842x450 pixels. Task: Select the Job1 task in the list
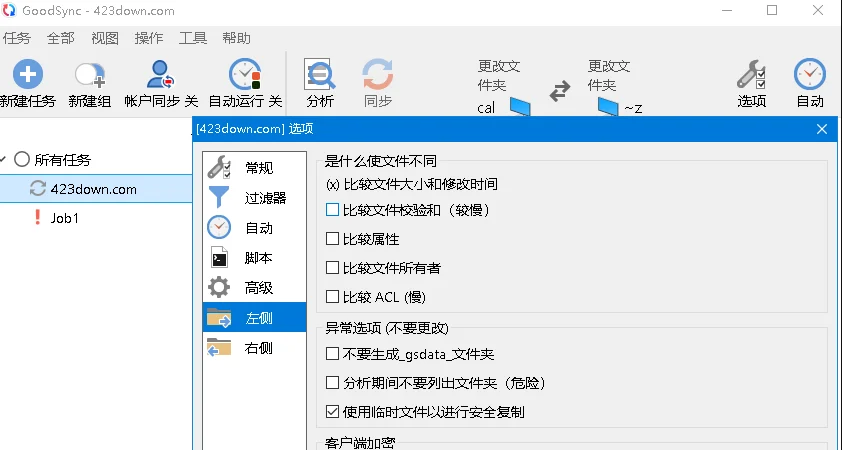click(x=64, y=217)
